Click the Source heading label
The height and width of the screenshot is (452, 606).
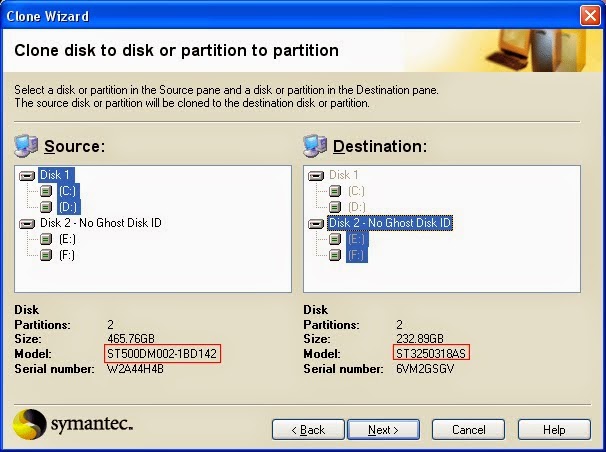point(75,146)
